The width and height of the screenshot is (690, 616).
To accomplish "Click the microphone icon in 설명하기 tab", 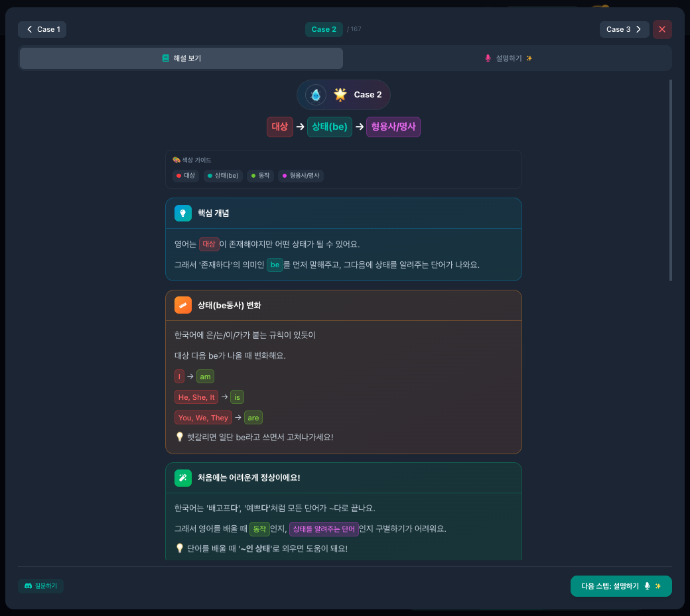I will click(x=488, y=58).
